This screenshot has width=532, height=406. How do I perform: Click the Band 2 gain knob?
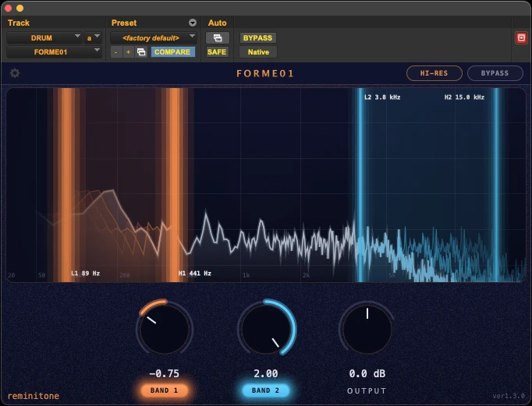pyautogui.click(x=266, y=329)
